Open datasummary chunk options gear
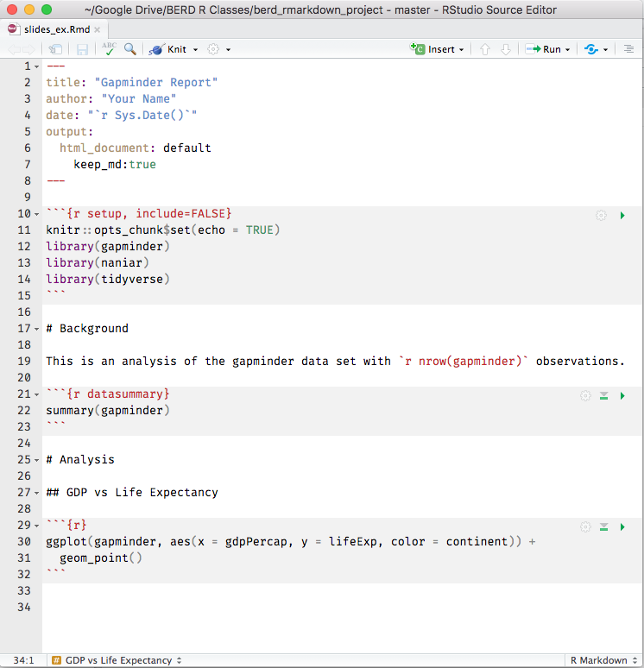The height and width of the screenshot is (668, 644). (x=585, y=396)
